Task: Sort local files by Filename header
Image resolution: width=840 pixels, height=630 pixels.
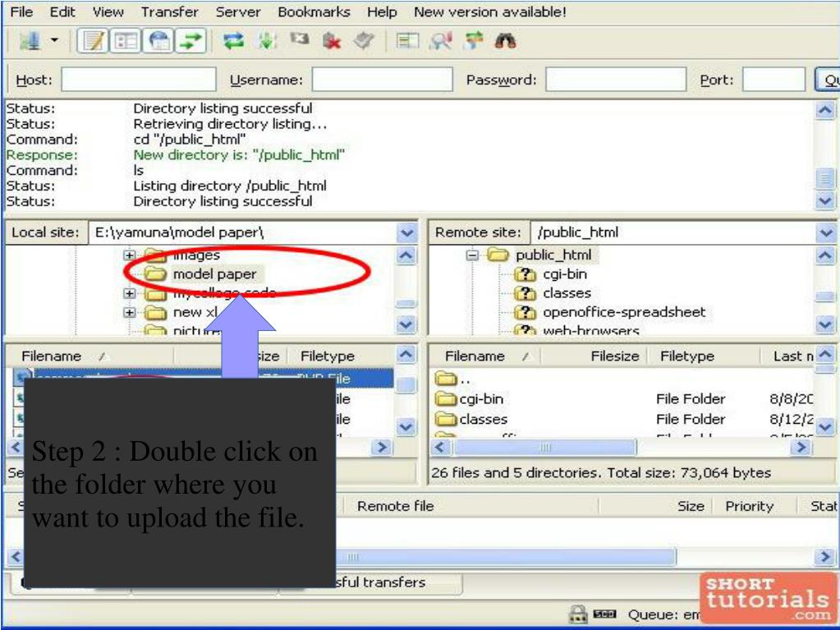Action: pyautogui.click(x=90, y=356)
